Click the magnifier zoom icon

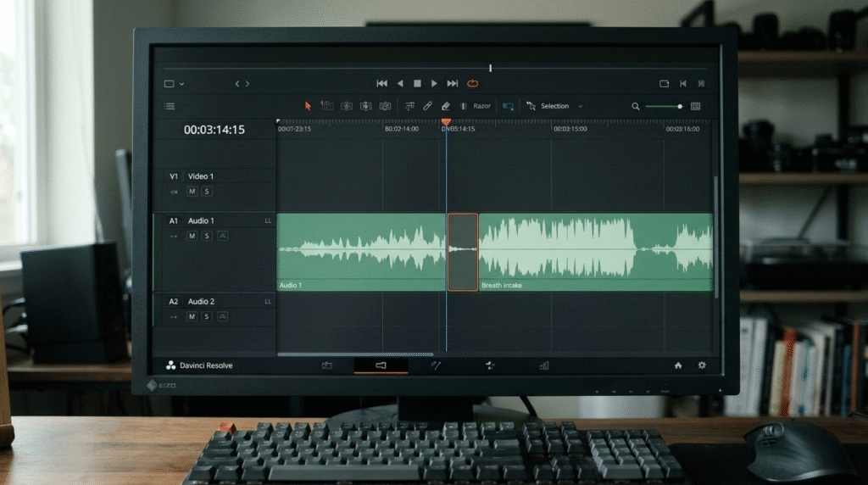[x=636, y=106]
